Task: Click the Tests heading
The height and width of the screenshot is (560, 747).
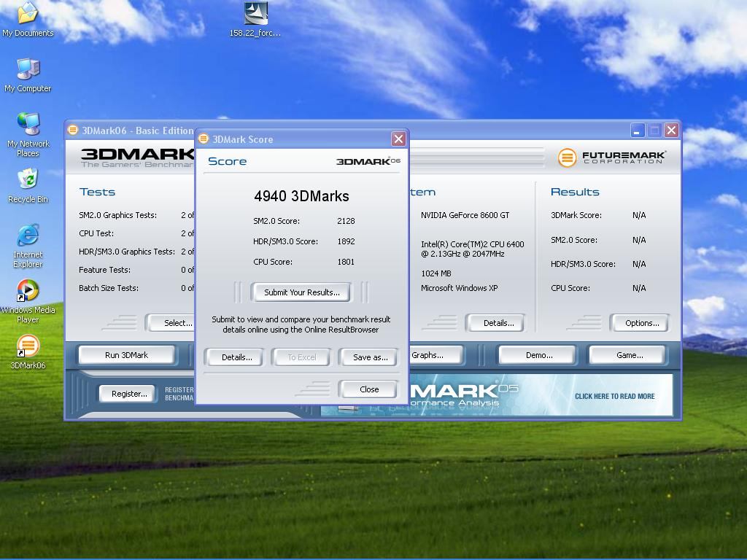Action: 97,192
